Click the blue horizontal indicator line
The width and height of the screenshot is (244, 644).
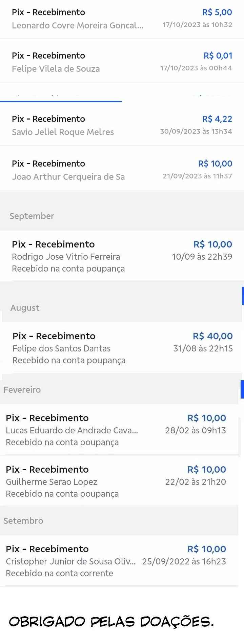(x=61, y=101)
